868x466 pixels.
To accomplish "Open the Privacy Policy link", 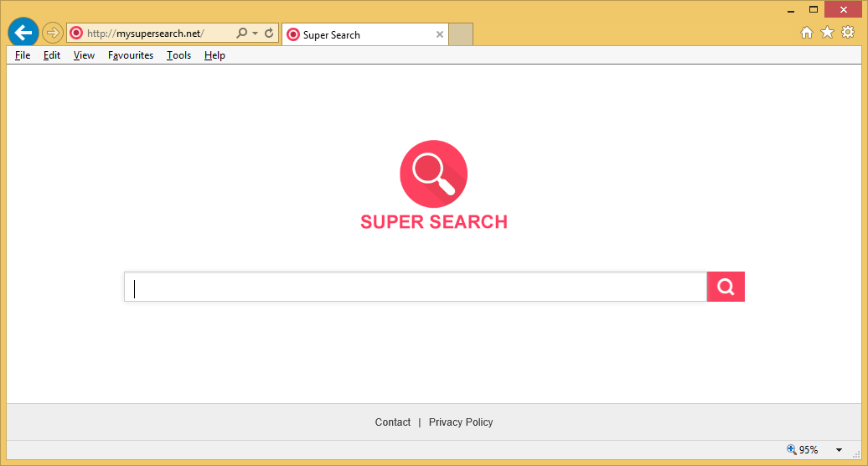I will pos(461,422).
